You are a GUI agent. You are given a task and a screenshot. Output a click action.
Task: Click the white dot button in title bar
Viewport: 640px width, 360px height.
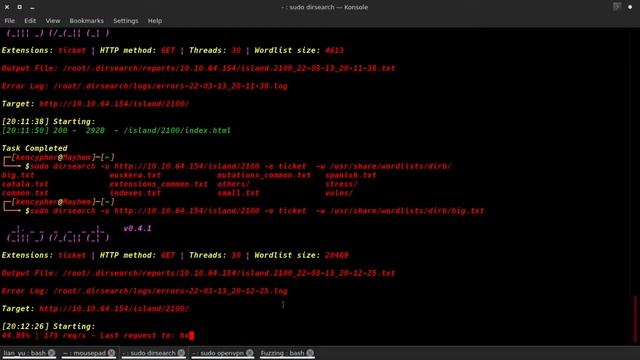click(x=630, y=7)
